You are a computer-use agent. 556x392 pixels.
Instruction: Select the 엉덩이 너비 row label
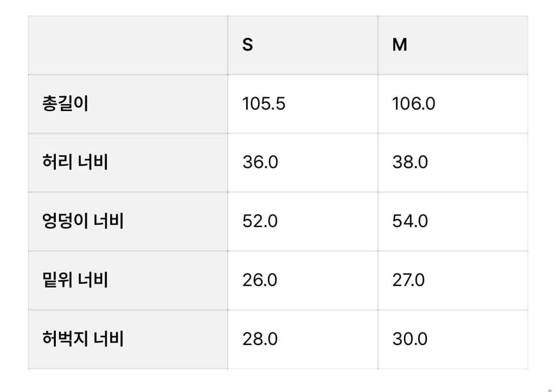tap(83, 221)
